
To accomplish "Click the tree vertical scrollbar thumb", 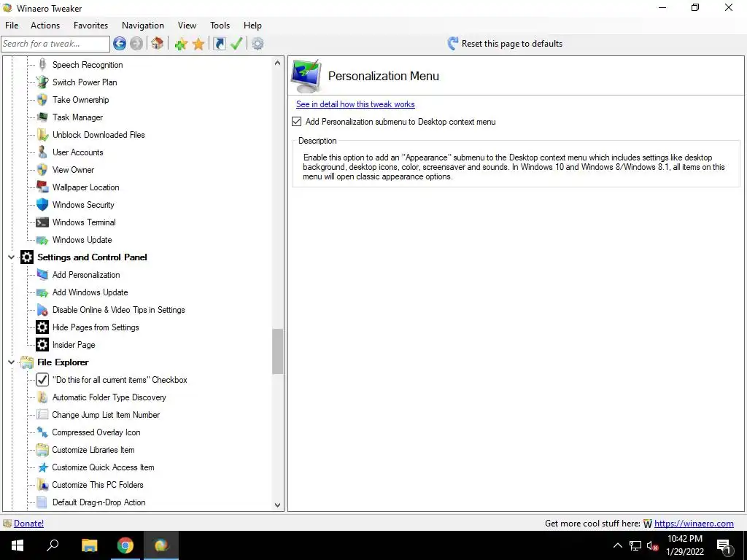I will click(278, 351).
